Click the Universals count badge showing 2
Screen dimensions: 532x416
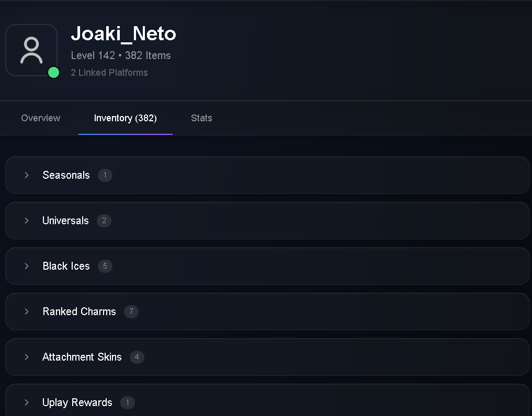(104, 221)
